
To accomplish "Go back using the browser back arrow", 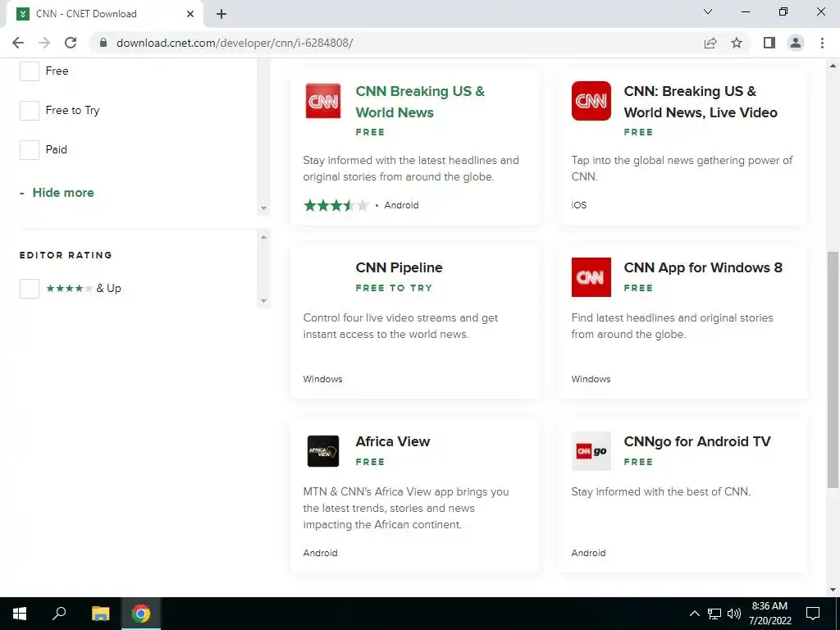I will point(18,43).
